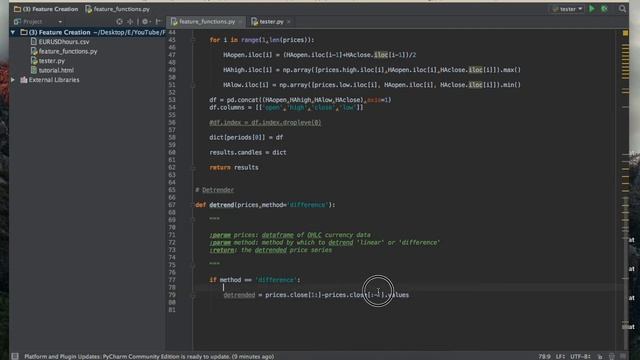Screen dimensions: 640x360
Task: Close the feature_functions.py editor tab
Action: [240, 22]
